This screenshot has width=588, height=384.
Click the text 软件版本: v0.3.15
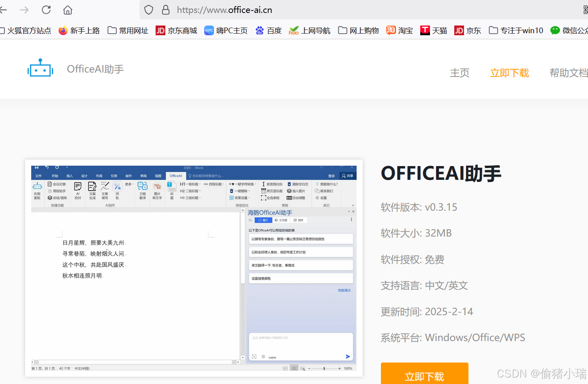pos(419,207)
